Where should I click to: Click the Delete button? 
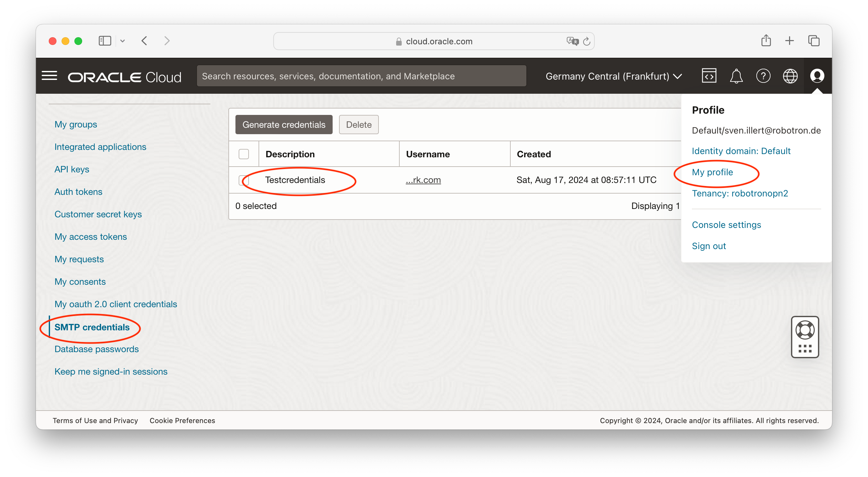[359, 125]
